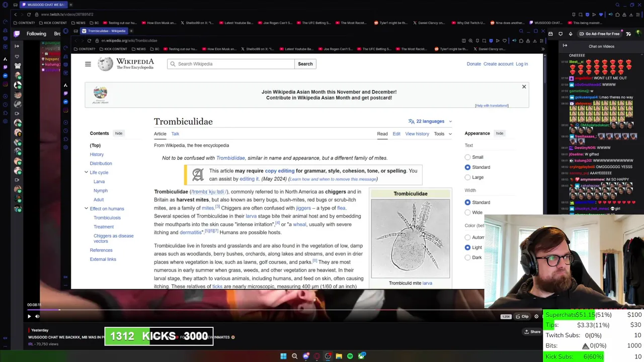Open Windows taskbar search
644x362 pixels.
(294, 356)
